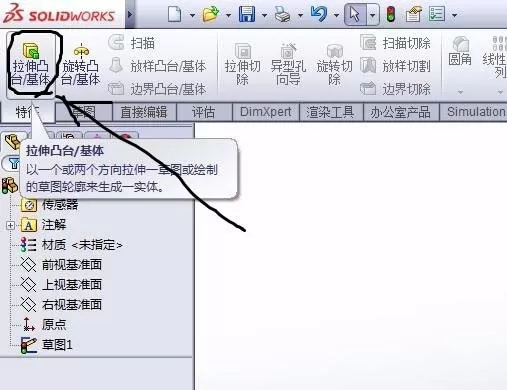Viewport: 507px width, 390px height.
Task: Open the File Properties icon
Action: (x=413, y=15)
